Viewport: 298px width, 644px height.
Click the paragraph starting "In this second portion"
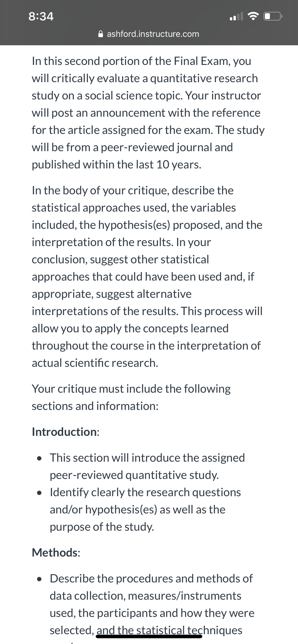(148, 113)
